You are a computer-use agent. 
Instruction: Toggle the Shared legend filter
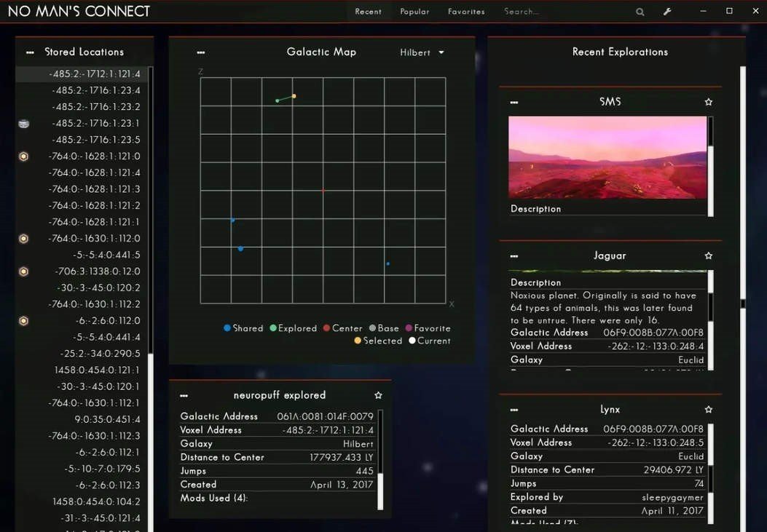point(243,328)
